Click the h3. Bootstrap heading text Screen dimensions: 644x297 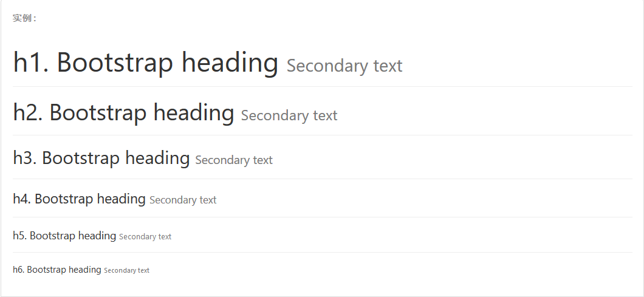pyautogui.click(x=101, y=158)
